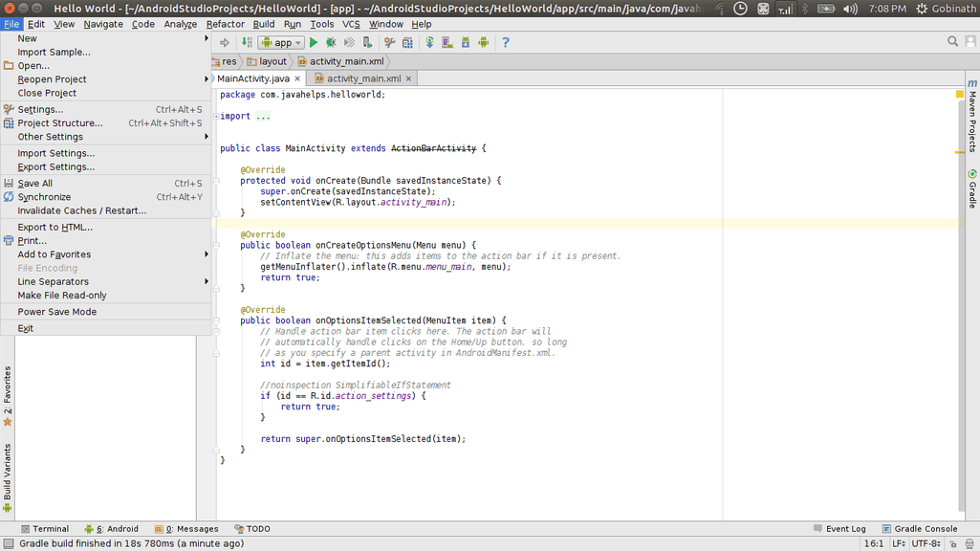Toggle Power Save Mode in File menu
The width and height of the screenshot is (980, 551).
[105, 312]
